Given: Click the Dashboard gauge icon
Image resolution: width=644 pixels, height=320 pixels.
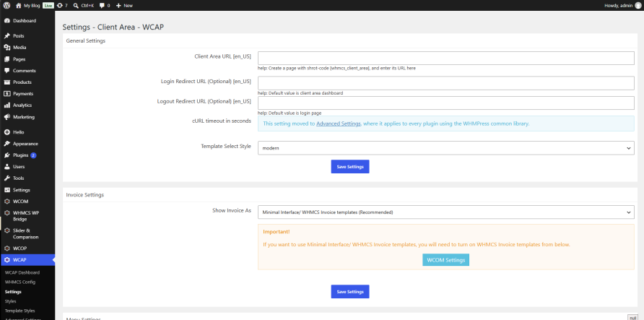Looking at the screenshot, I should [x=7, y=20].
